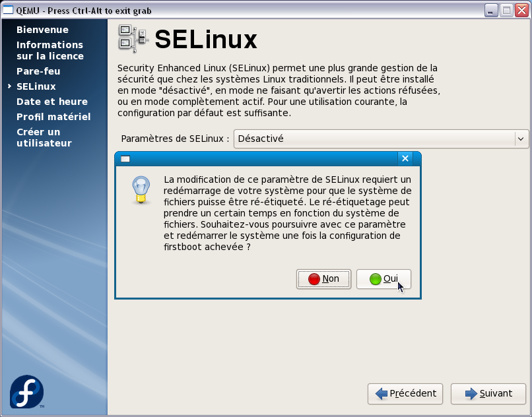Select Créer un utilisateur step
Viewport: 532px width, 417px height.
[x=44, y=137]
